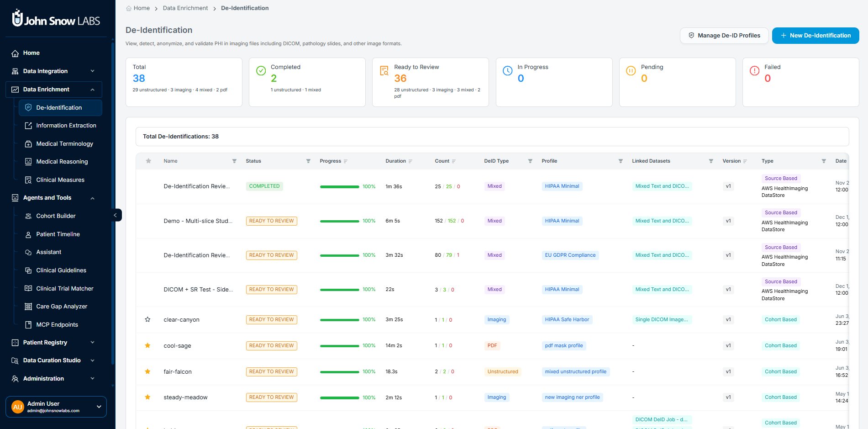Click the star icon in table header

148,161
